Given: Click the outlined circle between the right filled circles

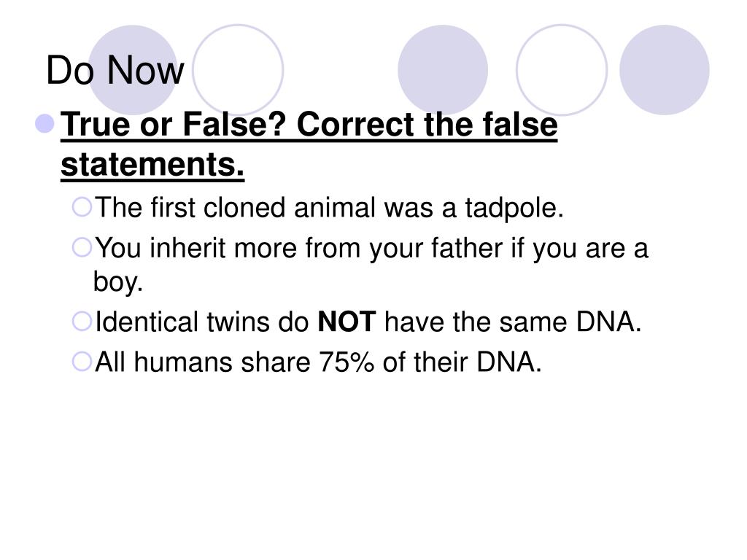Looking at the screenshot, I should click(x=562, y=69).
